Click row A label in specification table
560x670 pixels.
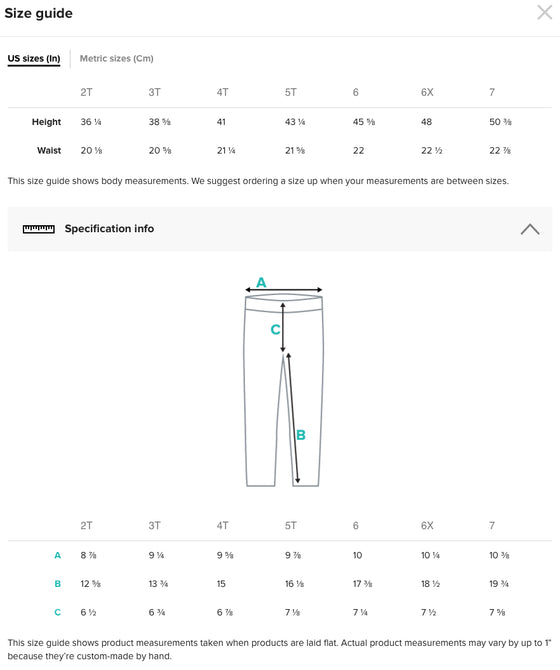coord(58,555)
